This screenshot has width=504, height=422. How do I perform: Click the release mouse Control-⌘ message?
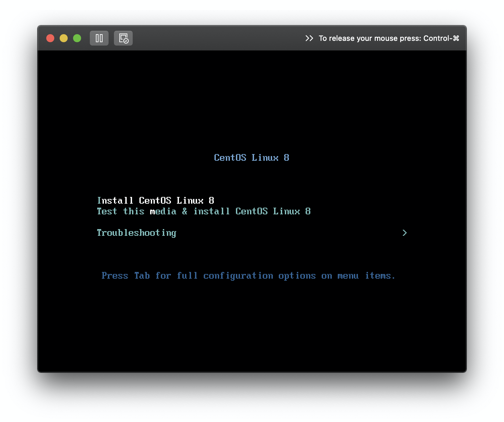point(389,38)
